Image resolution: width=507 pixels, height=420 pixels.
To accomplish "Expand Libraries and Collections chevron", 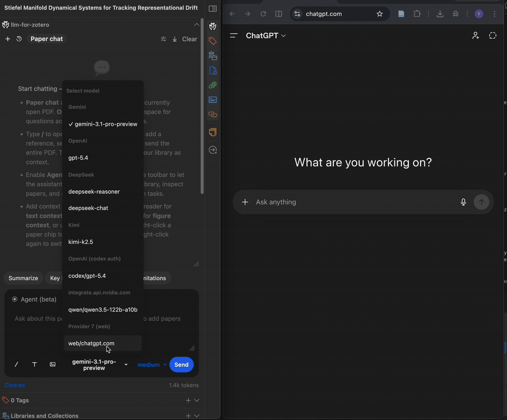I will pos(197,416).
